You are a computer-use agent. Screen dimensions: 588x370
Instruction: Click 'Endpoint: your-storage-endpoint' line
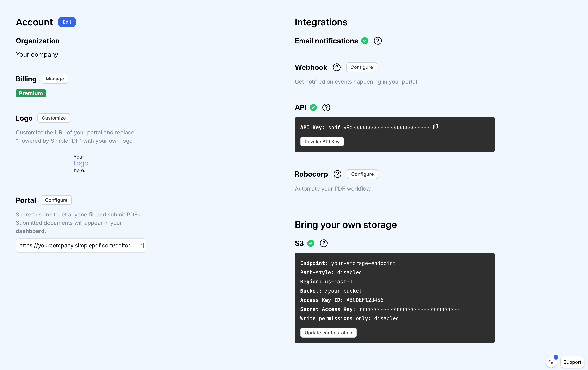click(x=348, y=263)
